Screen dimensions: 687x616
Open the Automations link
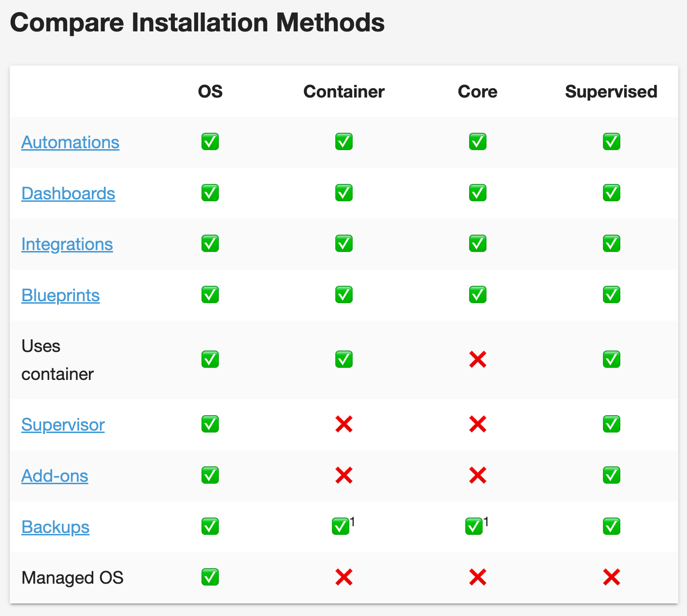[x=70, y=142]
